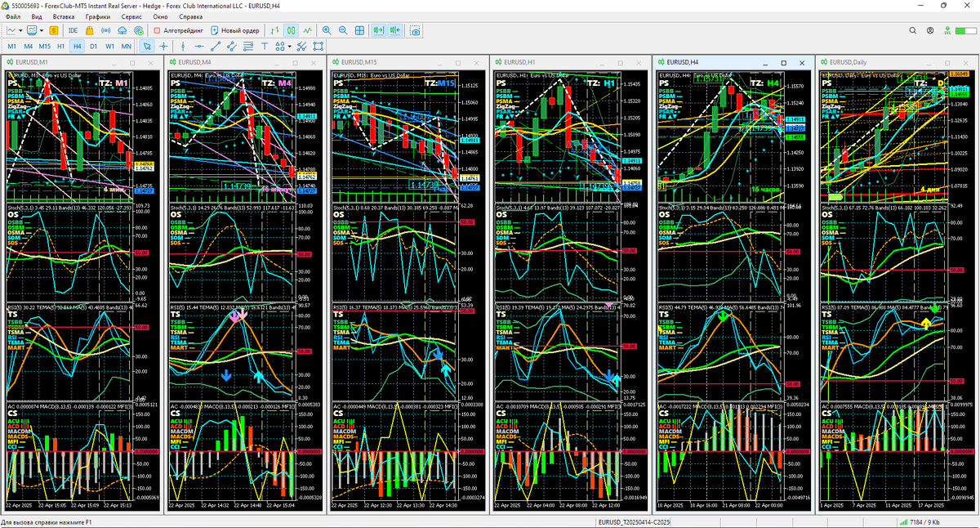The width and height of the screenshot is (980, 528).
Task: Open the Графики menu
Action: 98,16
